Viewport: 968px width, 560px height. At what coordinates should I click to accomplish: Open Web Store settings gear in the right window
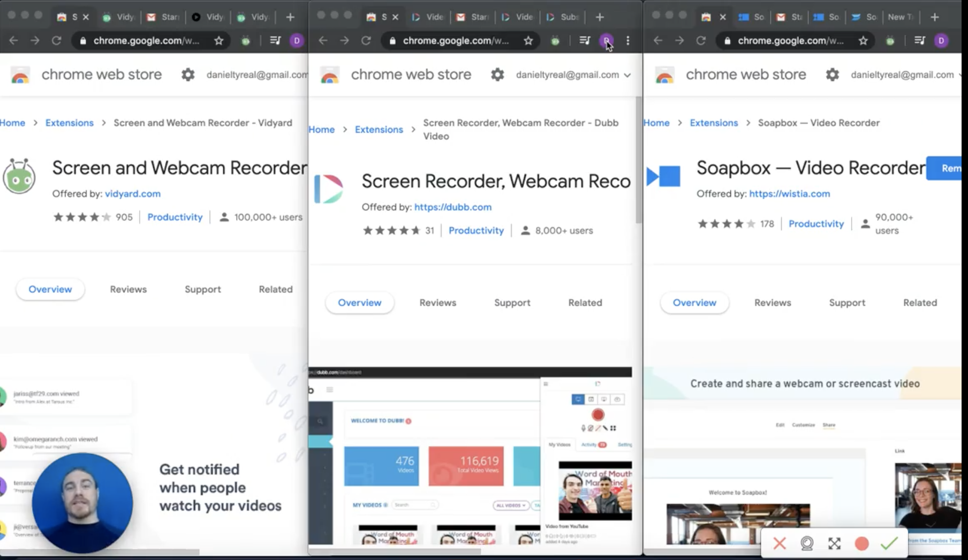tap(833, 74)
